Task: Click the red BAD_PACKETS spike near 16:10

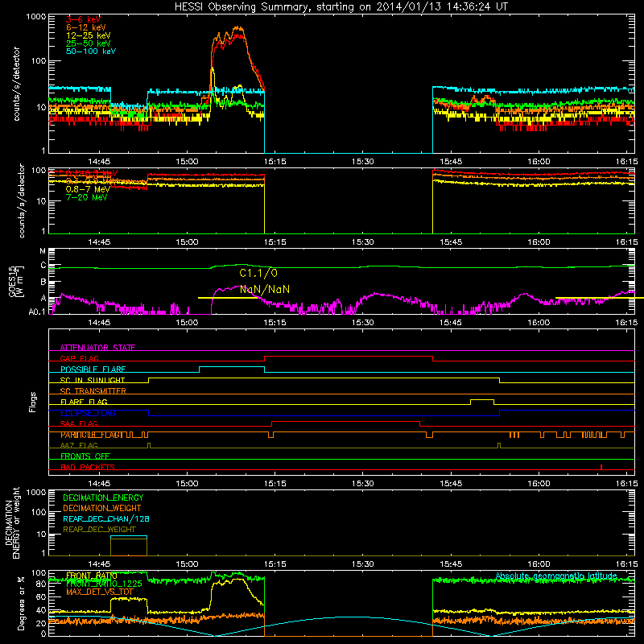Action: pyautogui.click(x=601, y=467)
